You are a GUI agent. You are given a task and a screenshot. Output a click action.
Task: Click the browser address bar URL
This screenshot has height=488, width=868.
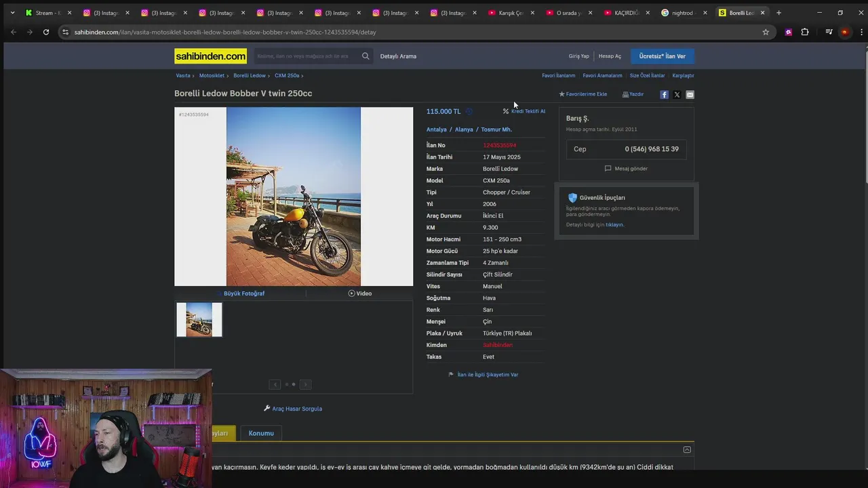[x=225, y=32]
